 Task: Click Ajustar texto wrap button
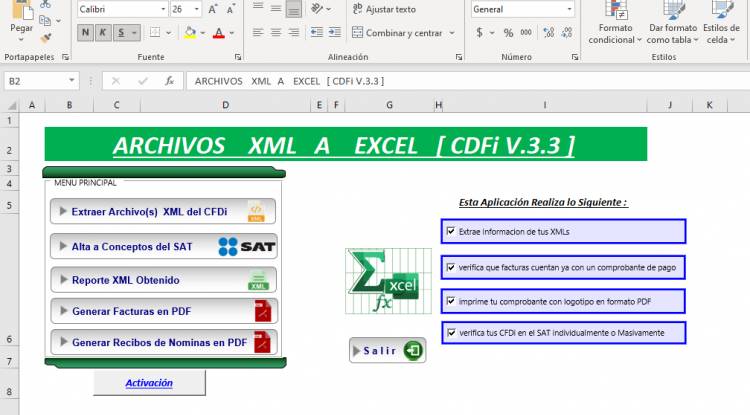pos(385,9)
